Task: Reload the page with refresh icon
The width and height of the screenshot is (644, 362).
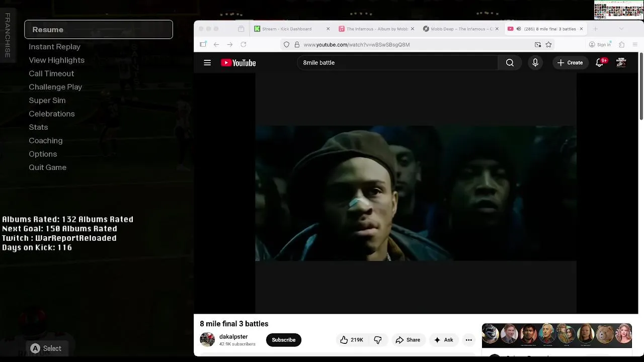Action: coord(244,45)
